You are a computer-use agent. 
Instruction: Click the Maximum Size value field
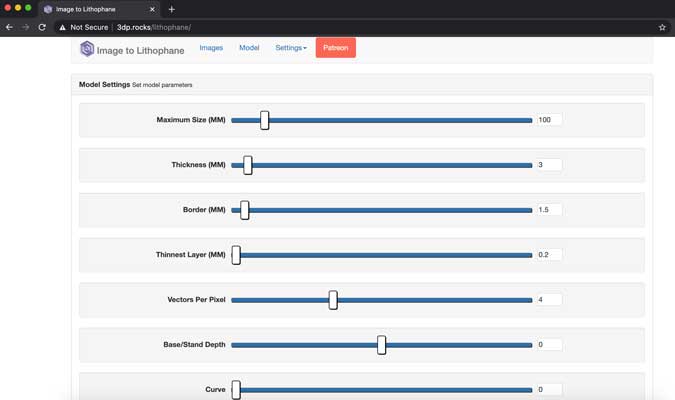[x=549, y=120]
